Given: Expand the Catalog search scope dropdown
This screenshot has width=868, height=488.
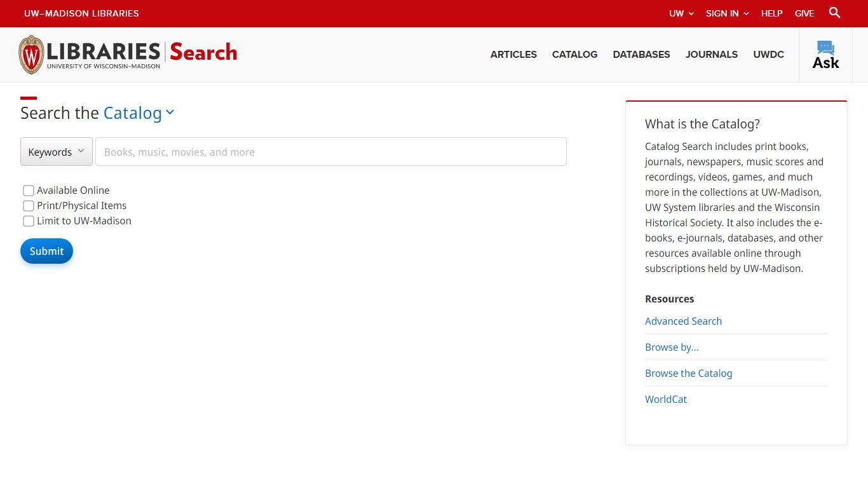Looking at the screenshot, I should tap(139, 113).
